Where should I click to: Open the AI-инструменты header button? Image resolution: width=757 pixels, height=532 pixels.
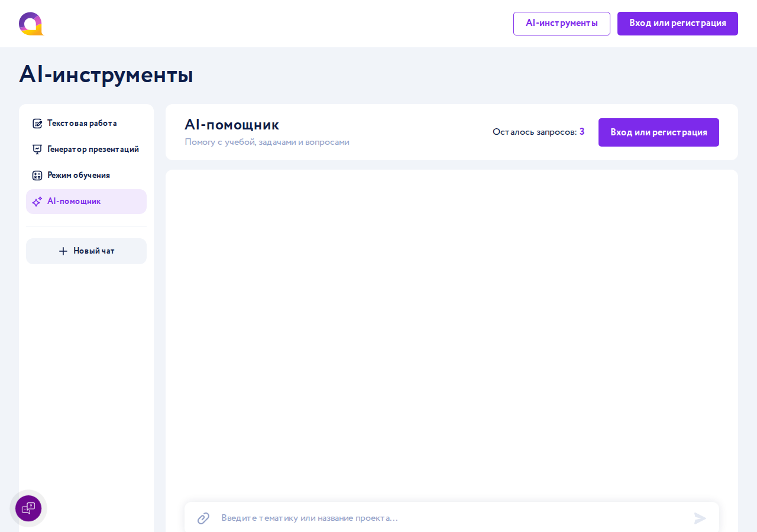tap(562, 24)
